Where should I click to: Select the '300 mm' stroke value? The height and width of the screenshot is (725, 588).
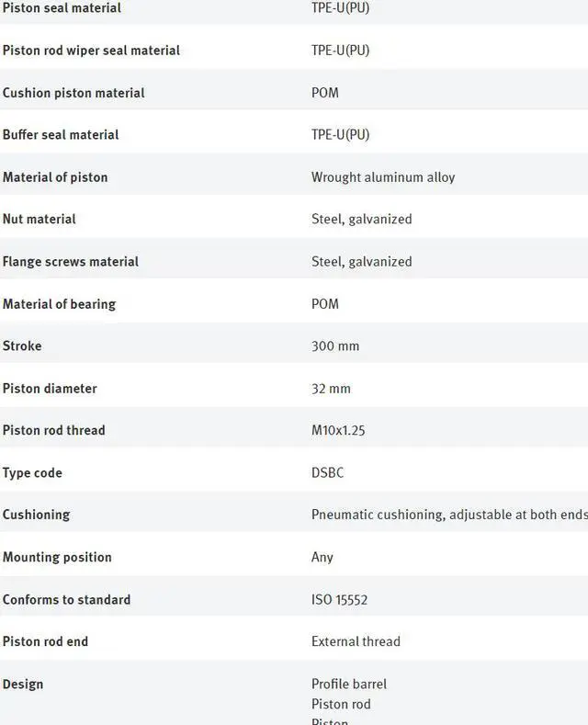click(334, 346)
